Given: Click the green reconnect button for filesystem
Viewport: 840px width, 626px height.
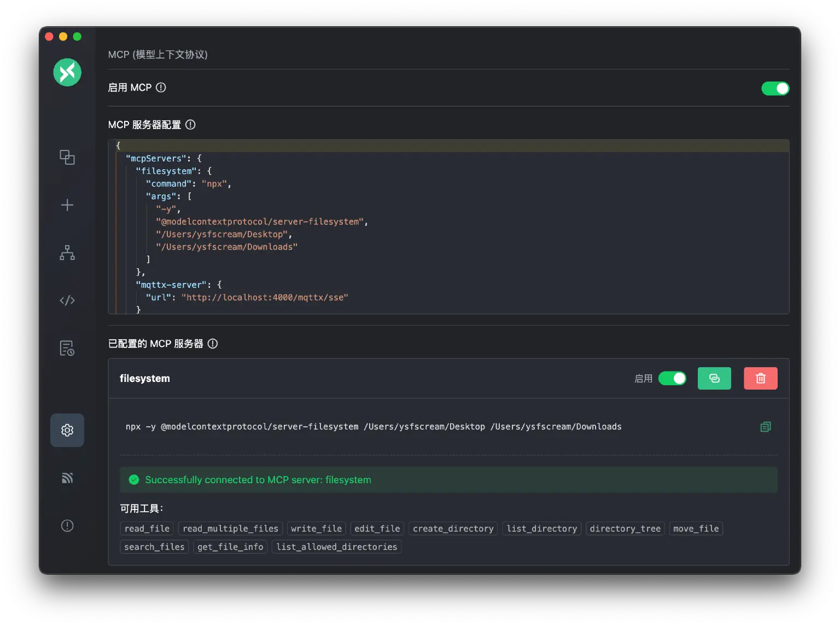Looking at the screenshot, I should [x=714, y=379].
